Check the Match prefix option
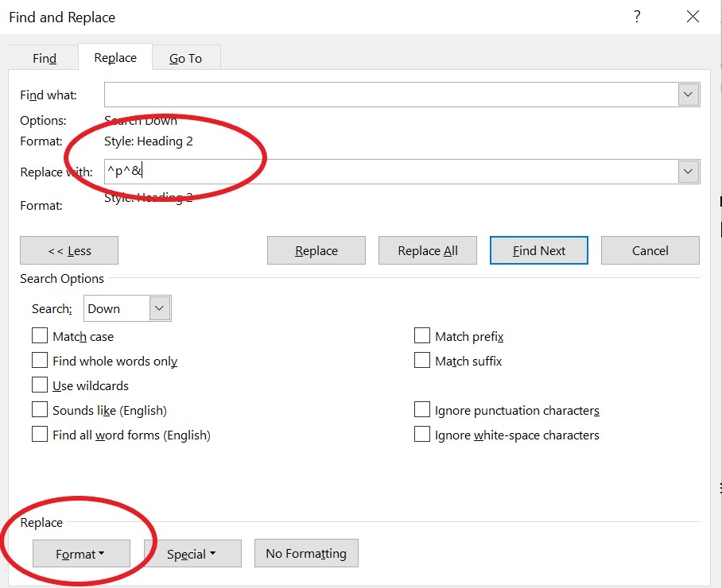722x588 pixels. (x=421, y=335)
